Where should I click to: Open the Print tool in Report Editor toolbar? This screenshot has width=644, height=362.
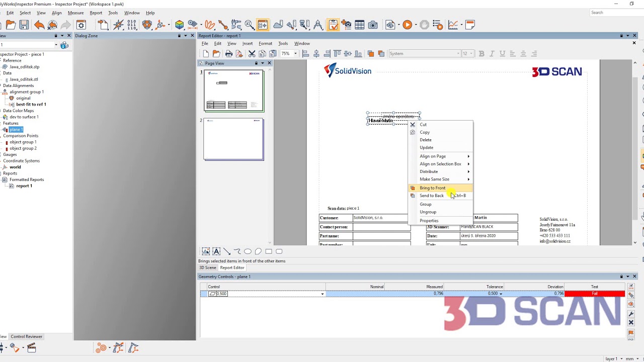click(x=229, y=53)
